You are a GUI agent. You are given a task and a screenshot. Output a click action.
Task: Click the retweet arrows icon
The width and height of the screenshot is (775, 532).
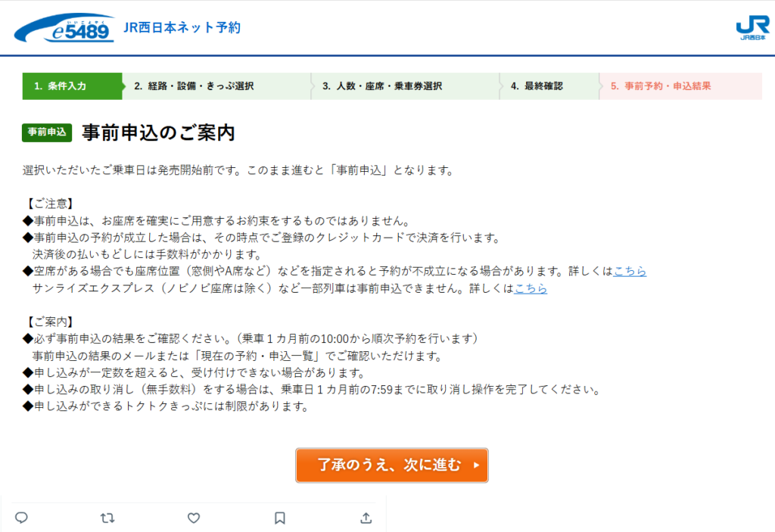pos(107,518)
